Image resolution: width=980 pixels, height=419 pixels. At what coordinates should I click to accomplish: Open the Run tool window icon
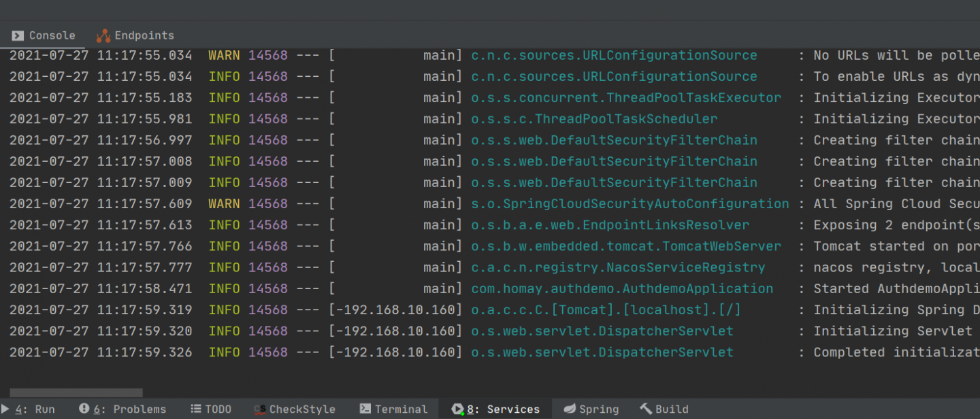(6, 409)
